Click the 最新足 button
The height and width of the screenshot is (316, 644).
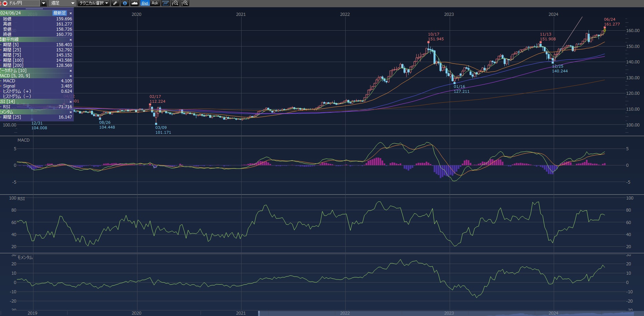pos(59,13)
